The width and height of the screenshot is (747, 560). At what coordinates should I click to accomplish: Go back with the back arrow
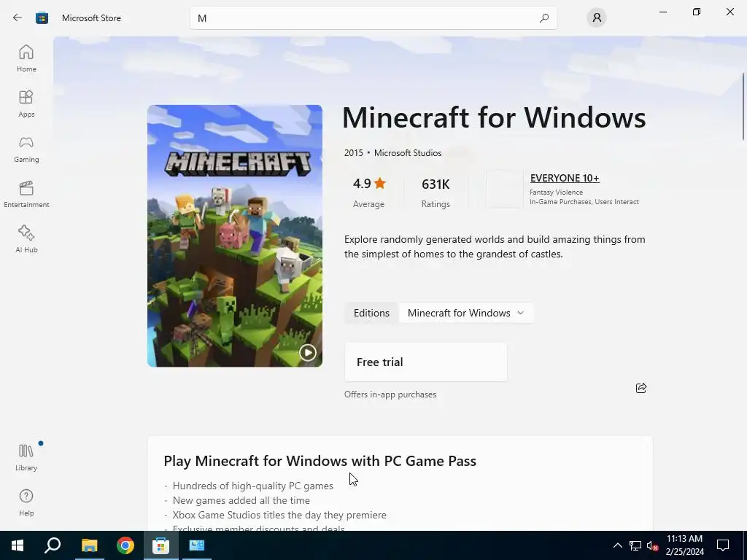tap(18, 18)
